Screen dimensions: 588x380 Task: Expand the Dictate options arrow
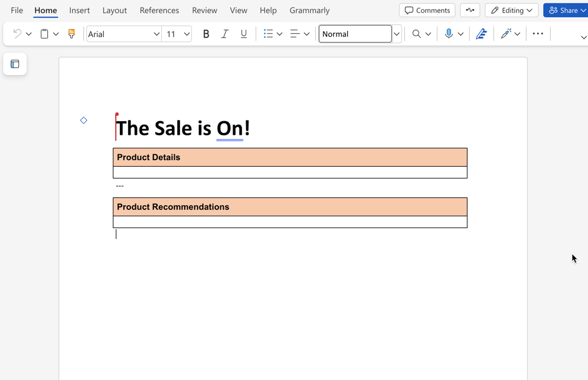point(461,34)
